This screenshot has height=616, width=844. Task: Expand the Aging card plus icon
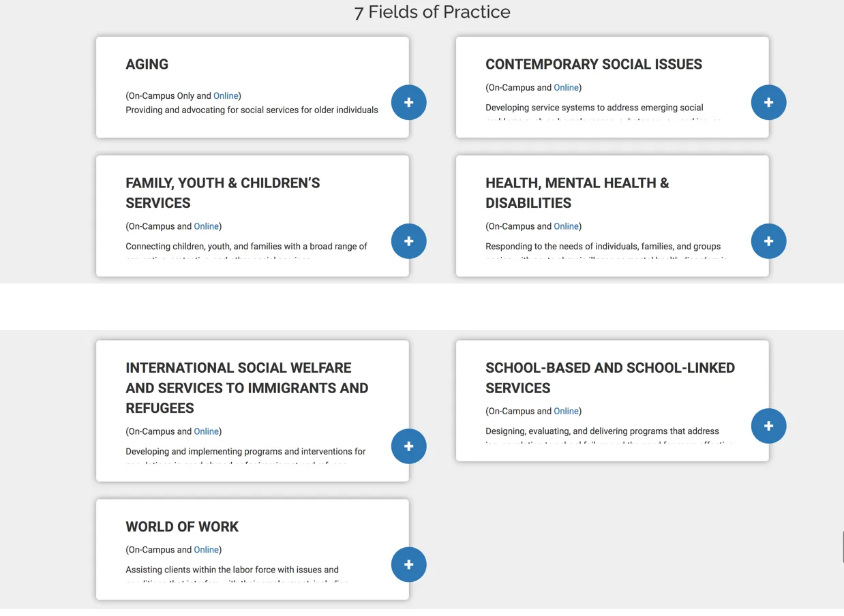coord(408,102)
